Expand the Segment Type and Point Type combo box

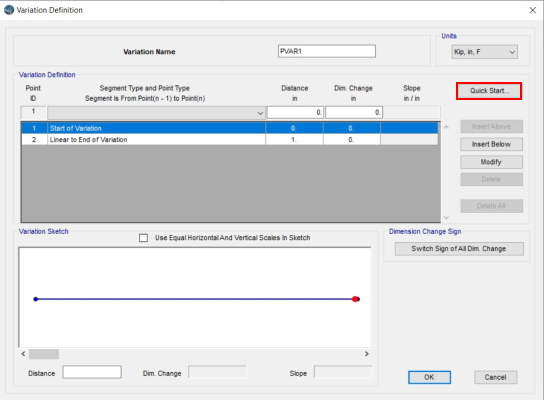[x=156, y=113]
